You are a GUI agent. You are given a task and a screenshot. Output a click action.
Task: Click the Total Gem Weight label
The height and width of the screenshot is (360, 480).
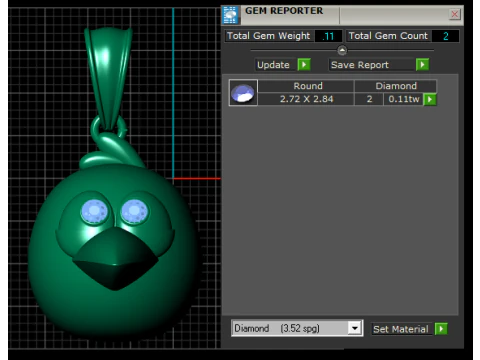tap(269, 36)
